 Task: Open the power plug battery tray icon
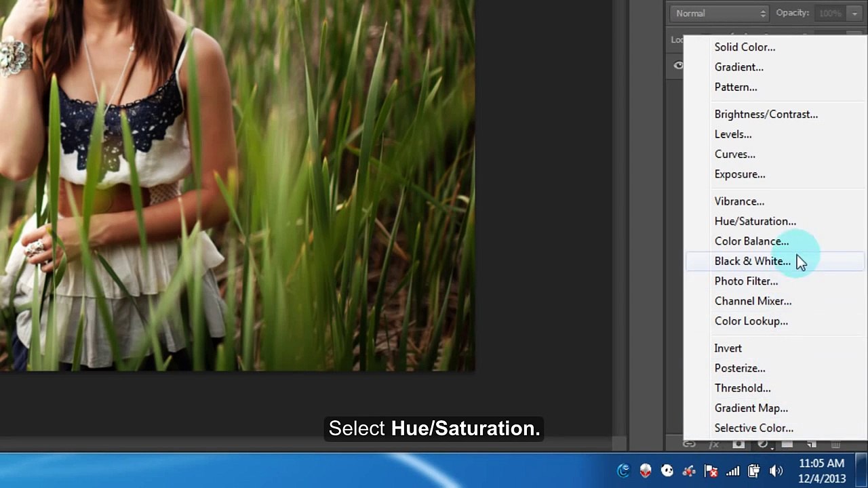click(x=754, y=470)
